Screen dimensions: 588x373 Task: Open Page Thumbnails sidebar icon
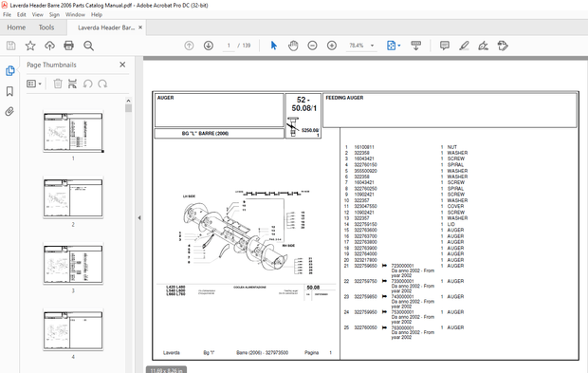click(9, 71)
